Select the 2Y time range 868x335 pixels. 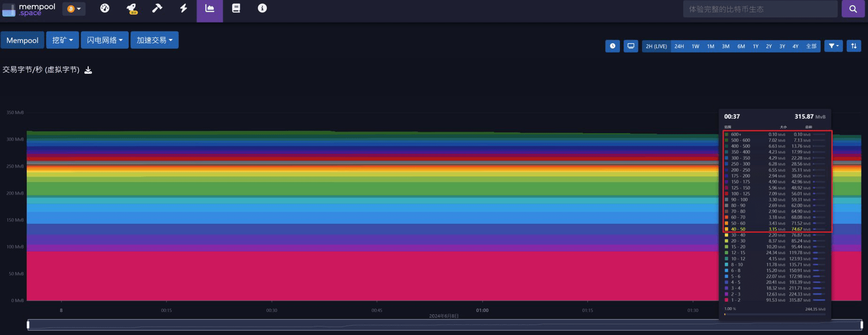[x=769, y=46]
